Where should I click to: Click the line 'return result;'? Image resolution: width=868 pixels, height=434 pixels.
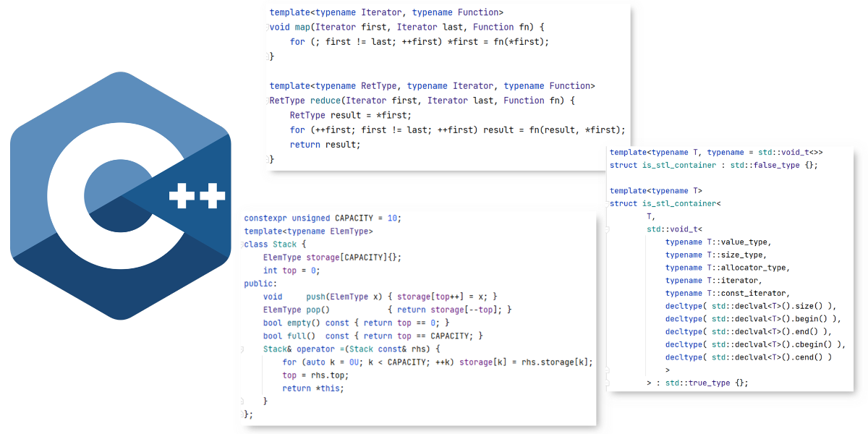(x=325, y=145)
